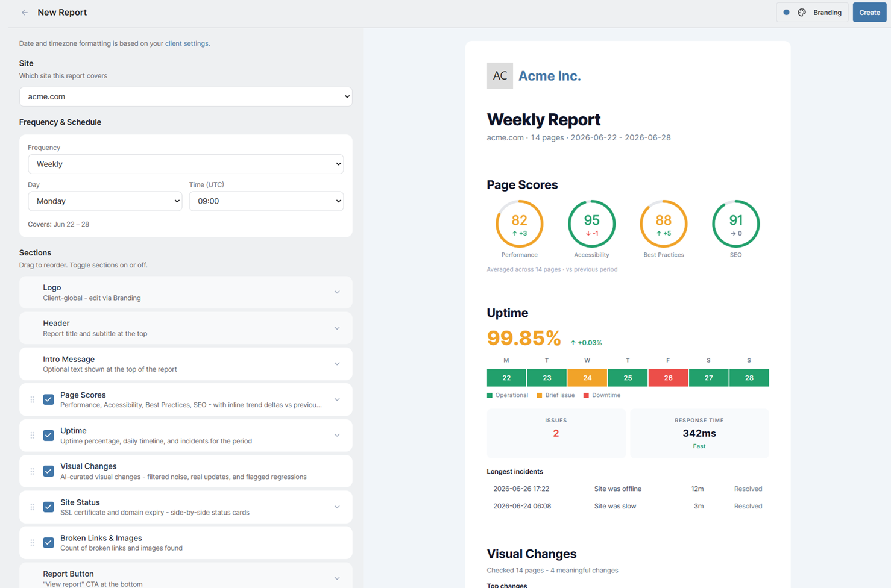Click the day 27 uptime block
The width and height of the screenshot is (891, 588).
click(708, 378)
